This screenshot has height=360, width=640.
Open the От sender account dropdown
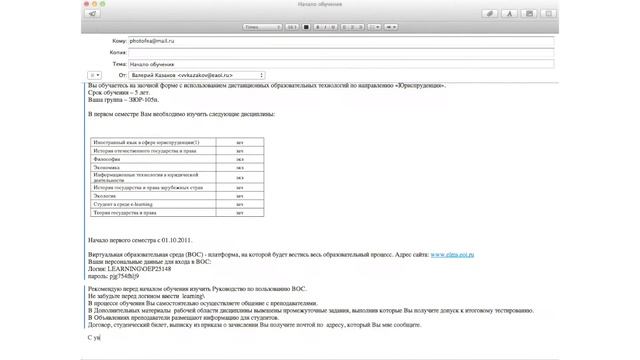[x=197, y=76]
